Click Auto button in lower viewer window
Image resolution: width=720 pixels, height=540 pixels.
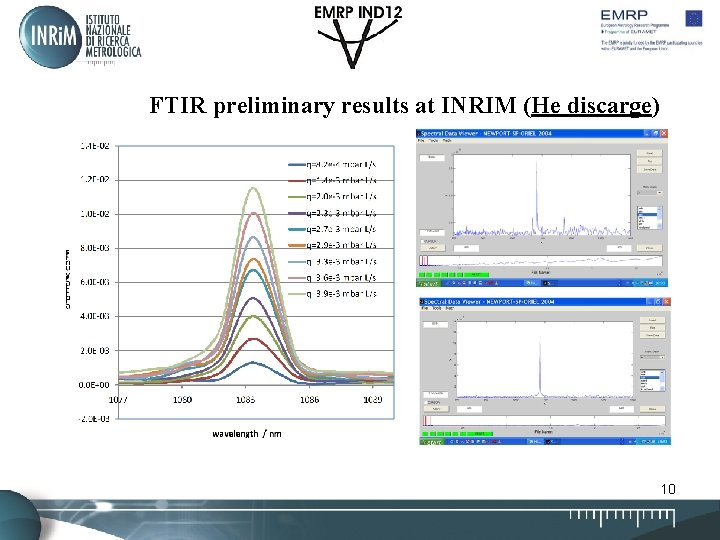coord(435,409)
